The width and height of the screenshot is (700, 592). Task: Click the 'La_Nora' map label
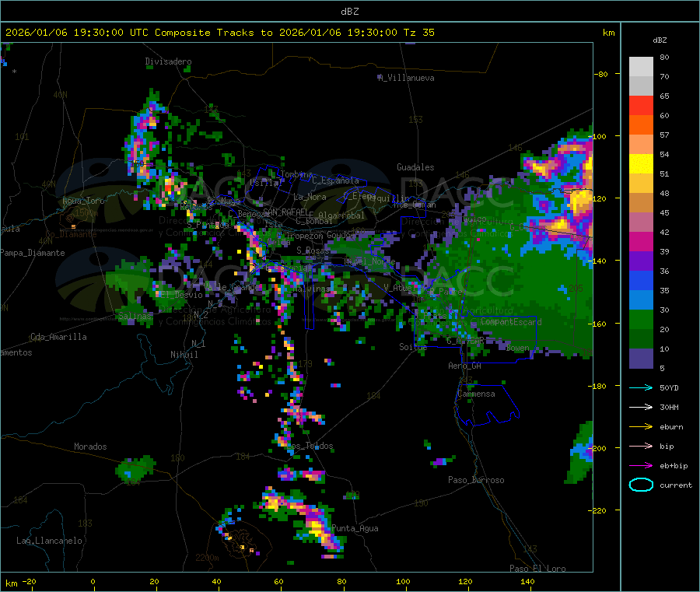(310, 197)
